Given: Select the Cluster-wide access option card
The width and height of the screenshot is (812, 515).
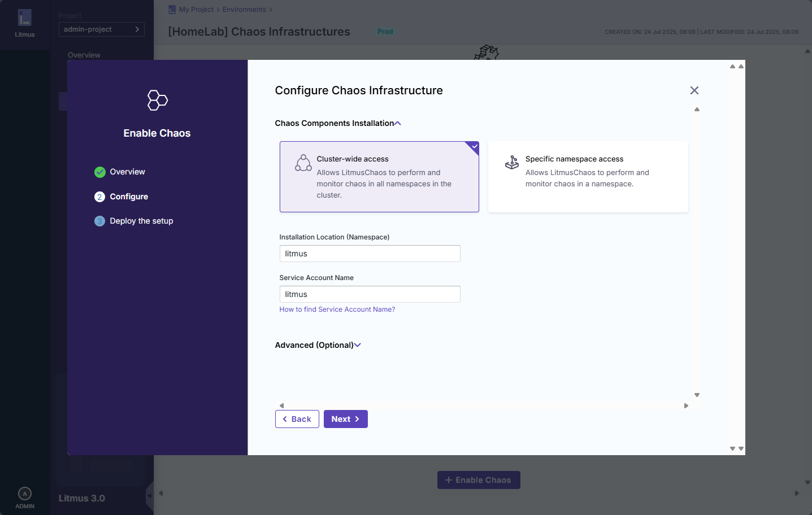Looking at the screenshot, I should pos(379,177).
